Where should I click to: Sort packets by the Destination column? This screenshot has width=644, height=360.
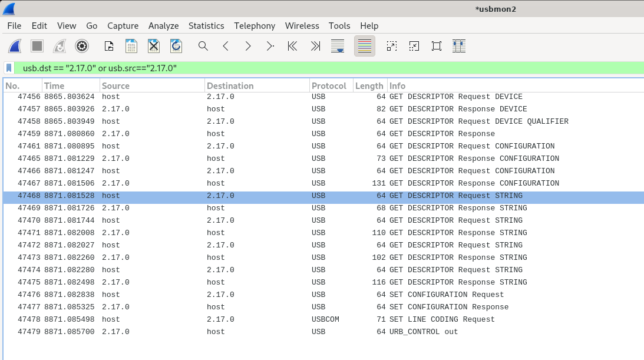pyautogui.click(x=257, y=86)
